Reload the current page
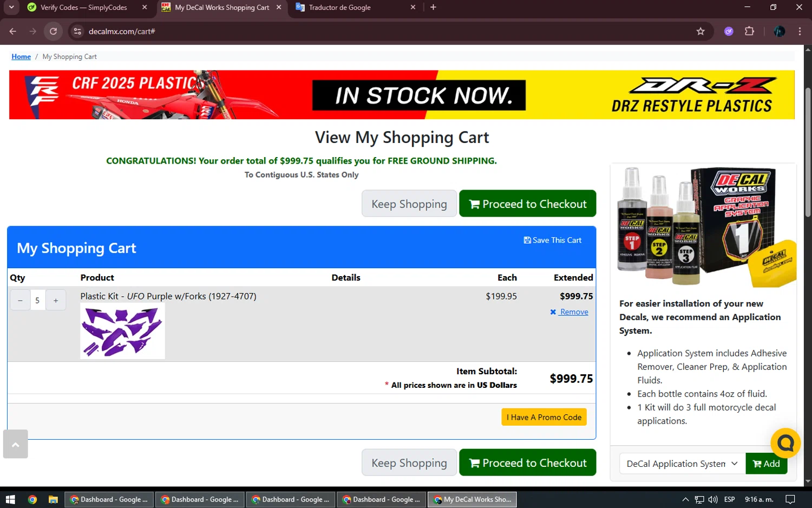 coord(53,31)
